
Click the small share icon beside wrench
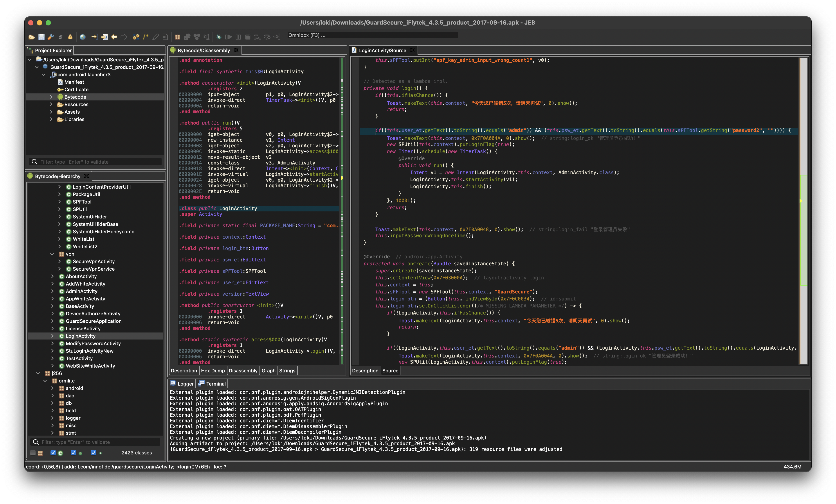click(x=60, y=37)
